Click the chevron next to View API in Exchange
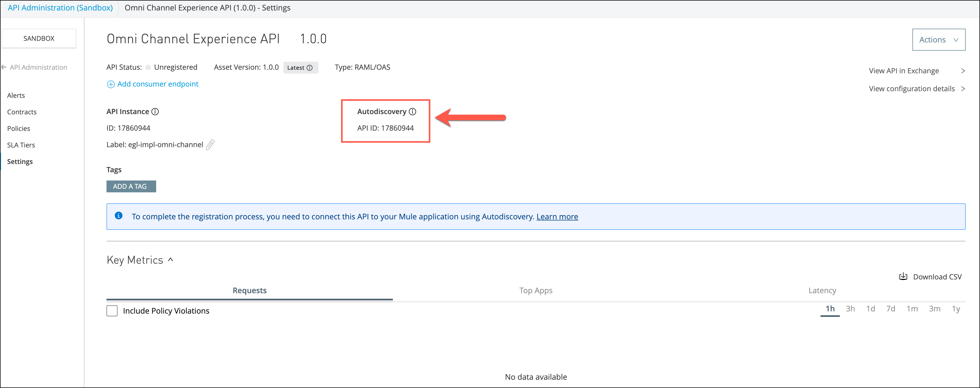Screen dimensions: 980x388 (x=963, y=71)
